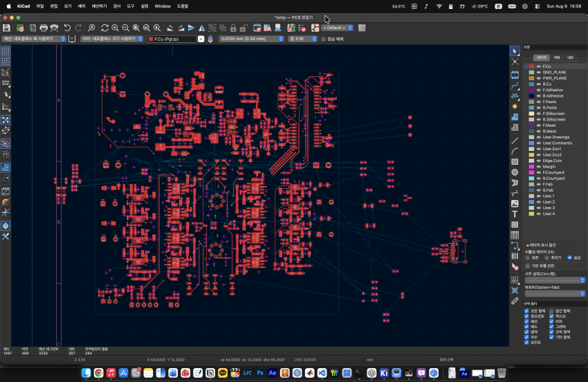The width and height of the screenshot is (588, 382).
Task: Choose the add table tool
Action: pos(515,235)
